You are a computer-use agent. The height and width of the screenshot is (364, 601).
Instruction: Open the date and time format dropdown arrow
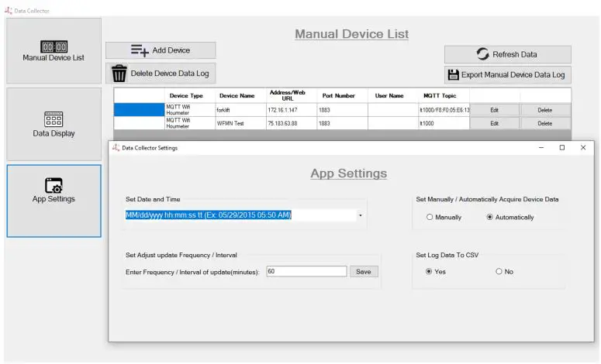click(361, 215)
